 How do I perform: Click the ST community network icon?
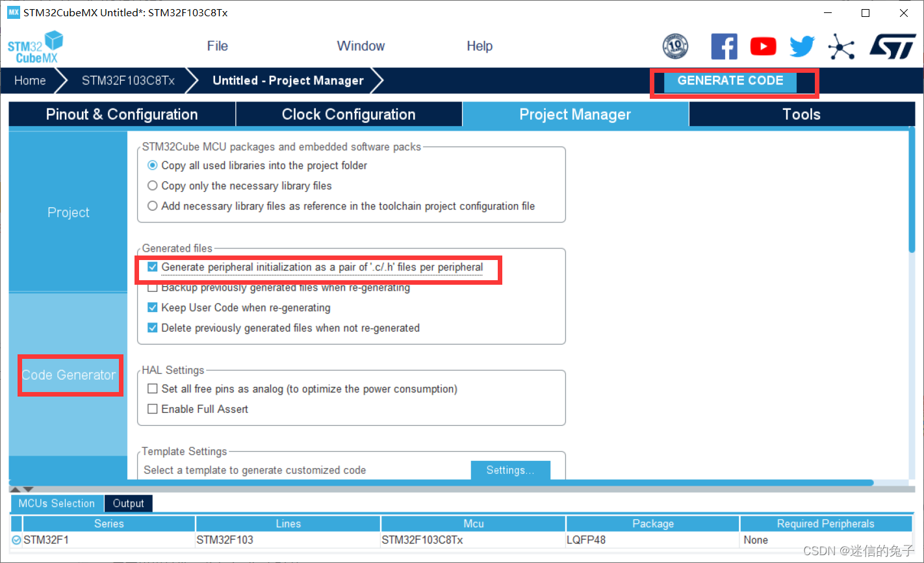click(x=841, y=46)
